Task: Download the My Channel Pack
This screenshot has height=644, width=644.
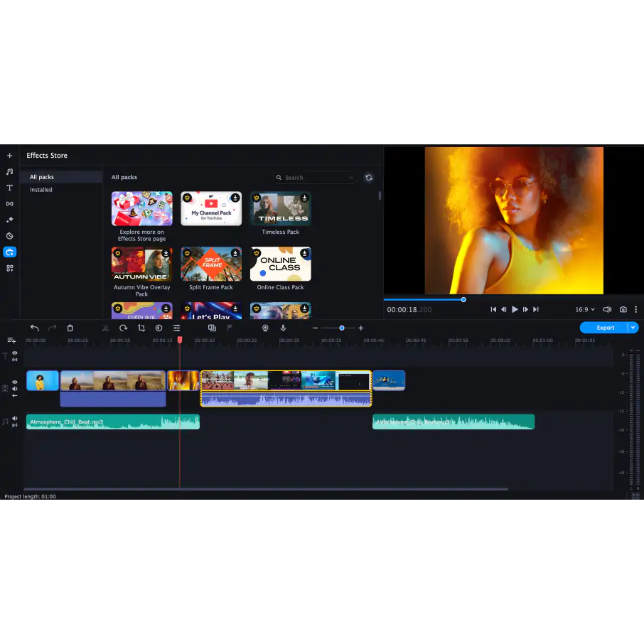Action: click(235, 198)
